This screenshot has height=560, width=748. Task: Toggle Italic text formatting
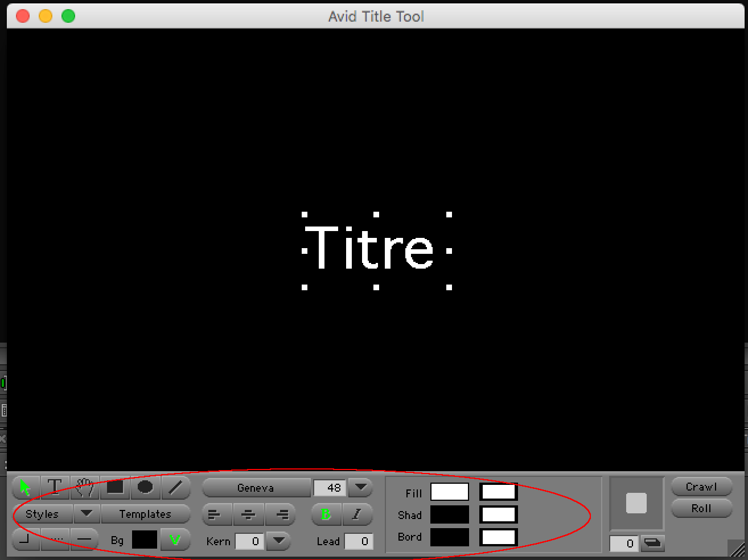point(357,514)
